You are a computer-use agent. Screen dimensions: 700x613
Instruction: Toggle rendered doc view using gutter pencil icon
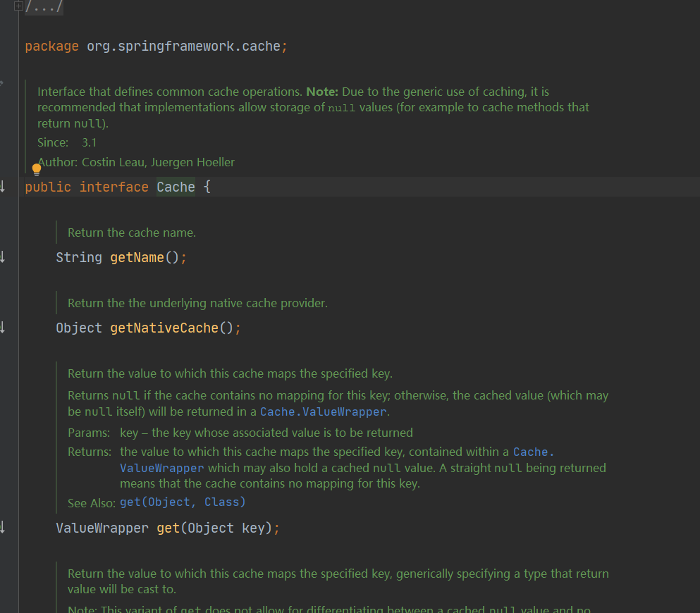tap(2, 83)
